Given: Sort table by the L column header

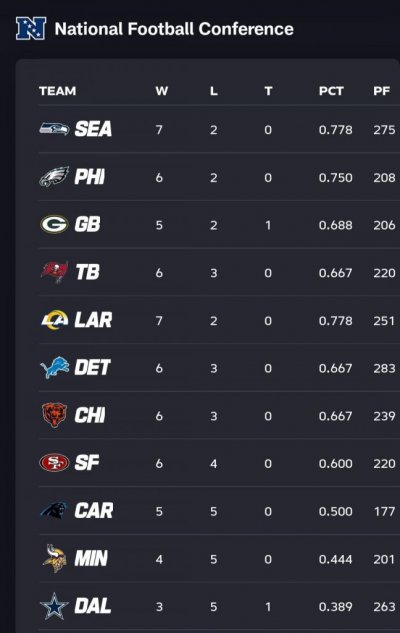Looking at the screenshot, I should point(214,91).
